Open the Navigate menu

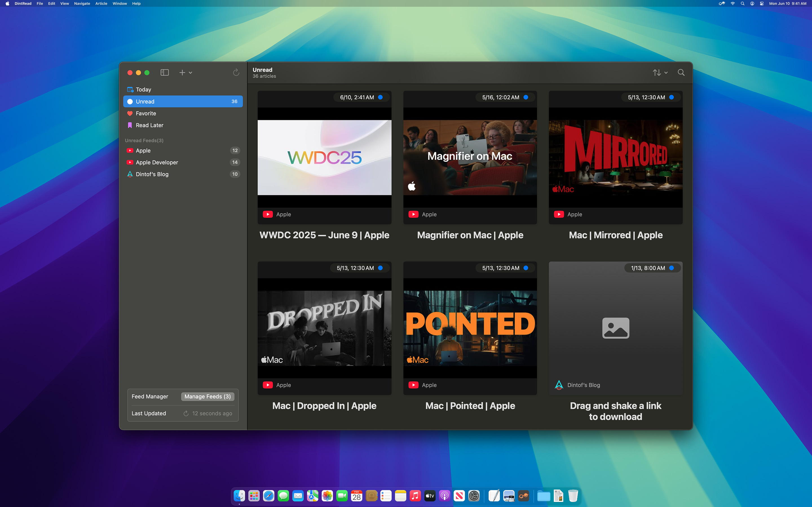82,4
